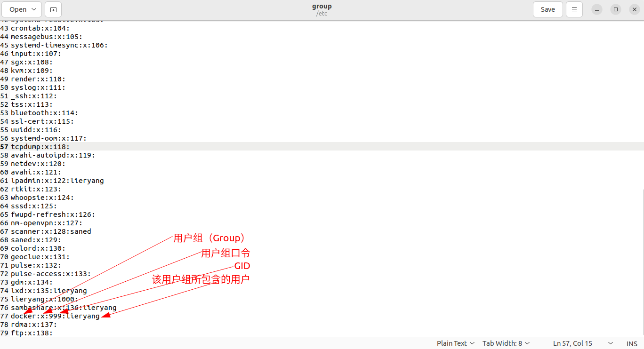Click the ssl-cert:x:115: line

pos(42,121)
